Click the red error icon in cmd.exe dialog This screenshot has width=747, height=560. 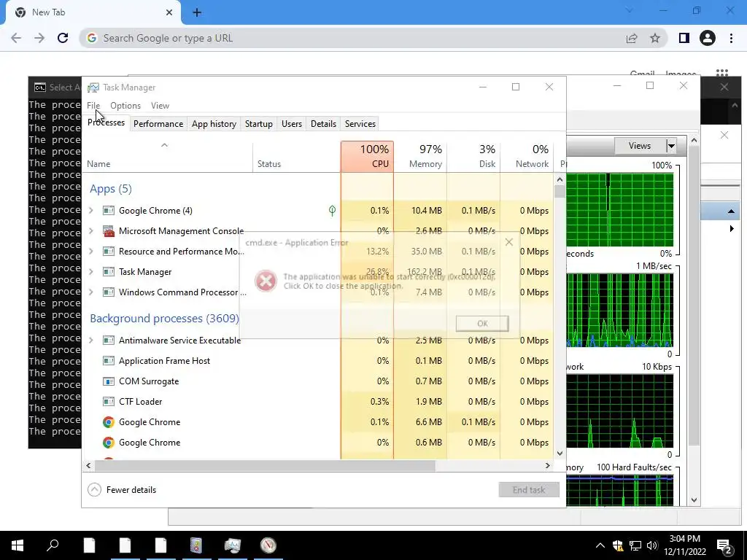point(266,281)
